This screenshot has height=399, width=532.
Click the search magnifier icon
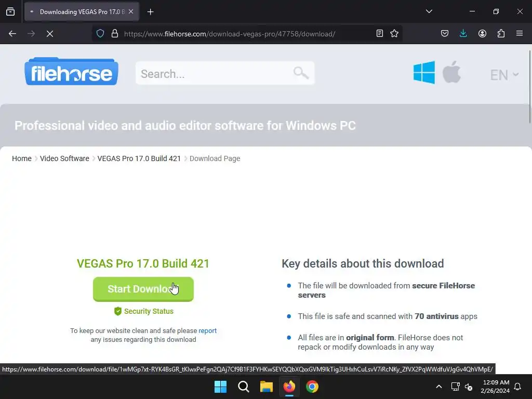click(301, 73)
